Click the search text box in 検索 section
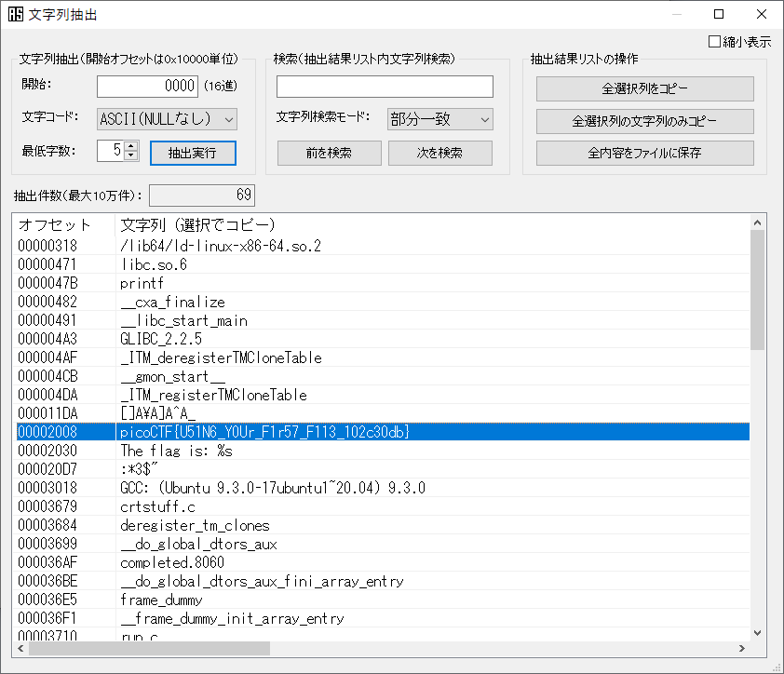Image resolution: width=784 pixels, height=674 pixels. (x=386, y=86)
